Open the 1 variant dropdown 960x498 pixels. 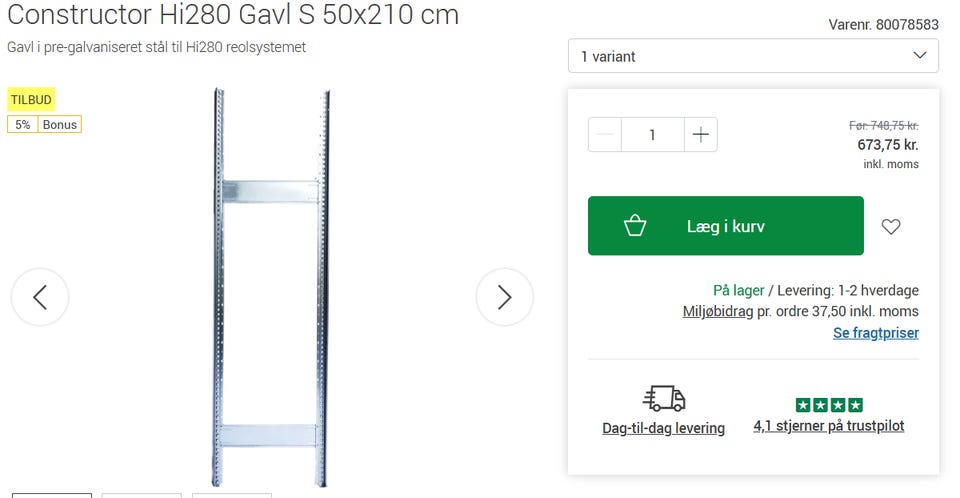(753, 56)
